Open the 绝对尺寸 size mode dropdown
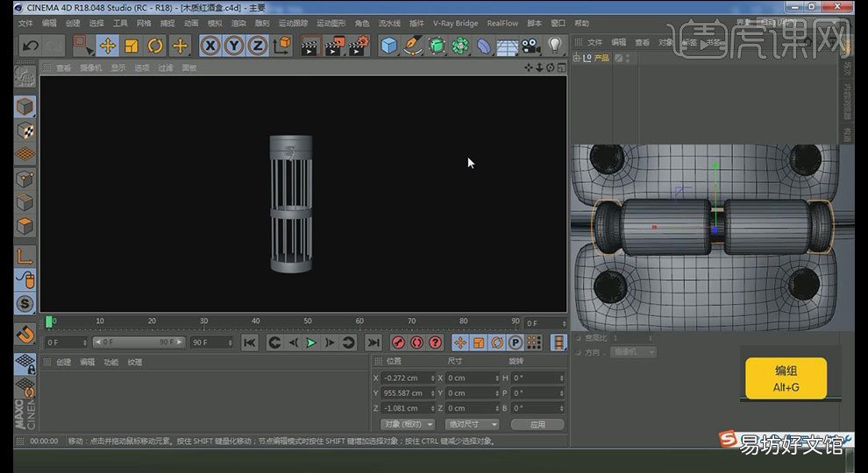868x473 pixels. coord(473,424)
